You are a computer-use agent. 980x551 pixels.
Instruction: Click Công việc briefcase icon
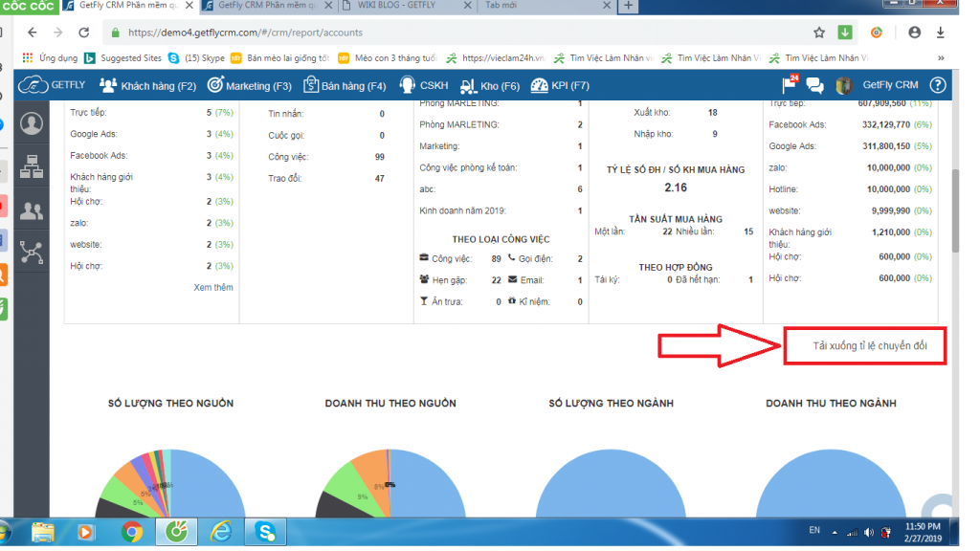[x=424, y=257]
